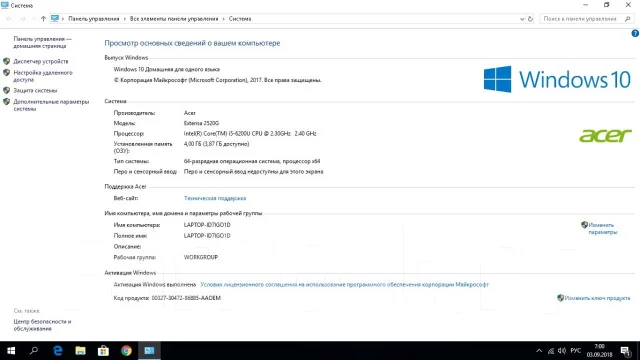
Task: Click the Acer logo
Action: 605,136
